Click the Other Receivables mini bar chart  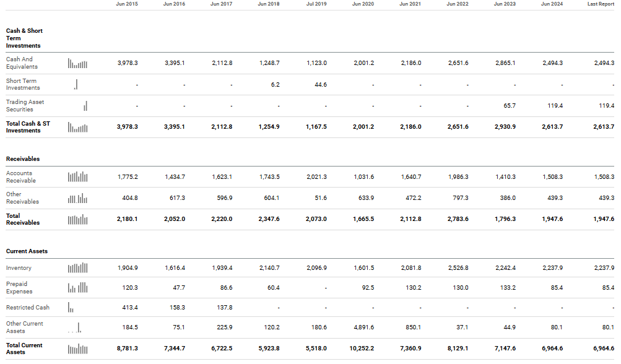point(77,198)
